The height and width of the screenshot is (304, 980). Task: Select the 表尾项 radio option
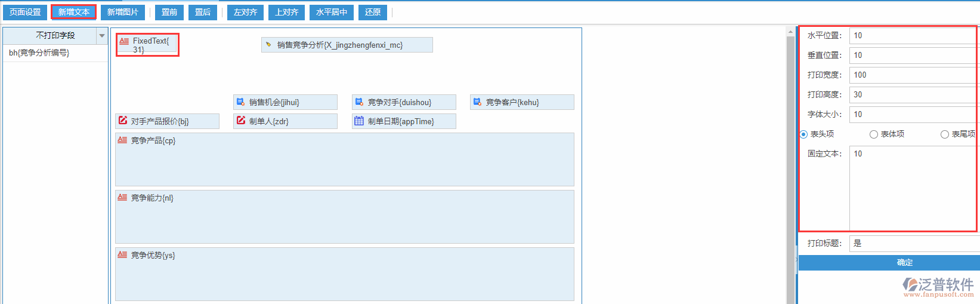click(945, 134)
